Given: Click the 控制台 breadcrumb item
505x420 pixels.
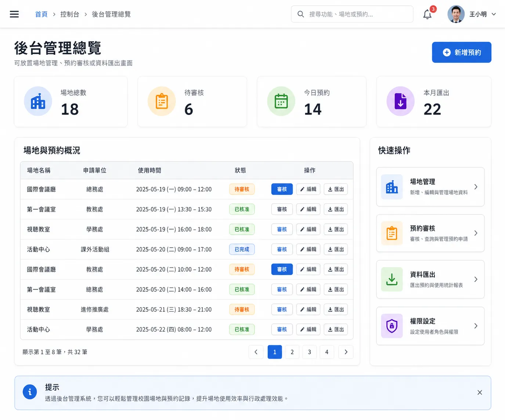Looking at the screenshot, I should 70,14.
